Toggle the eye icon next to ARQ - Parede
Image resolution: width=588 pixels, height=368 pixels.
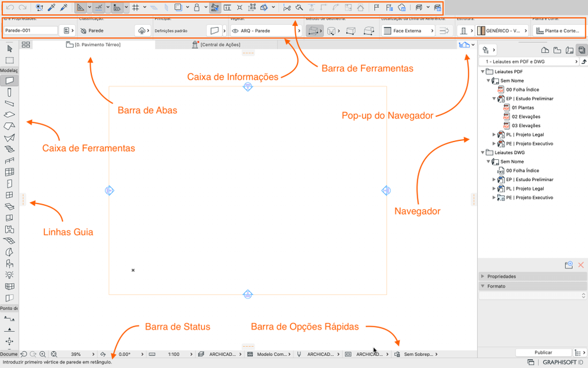point(234,30)
